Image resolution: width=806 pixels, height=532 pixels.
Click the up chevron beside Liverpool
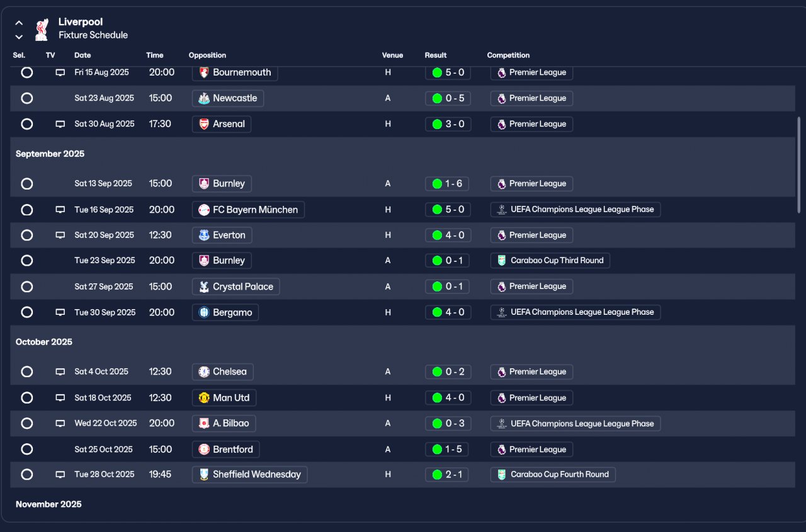pyautogui.click(x=19, y=23)
